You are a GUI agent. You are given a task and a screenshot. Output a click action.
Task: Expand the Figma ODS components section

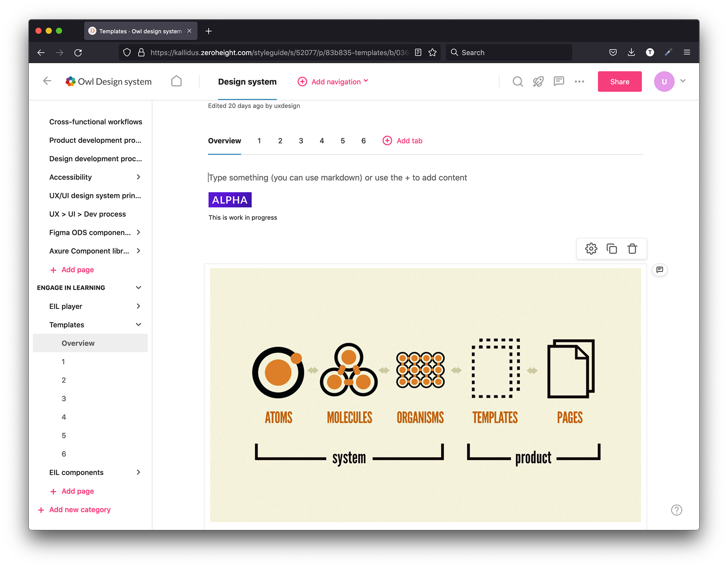click(x=138, y=232)
